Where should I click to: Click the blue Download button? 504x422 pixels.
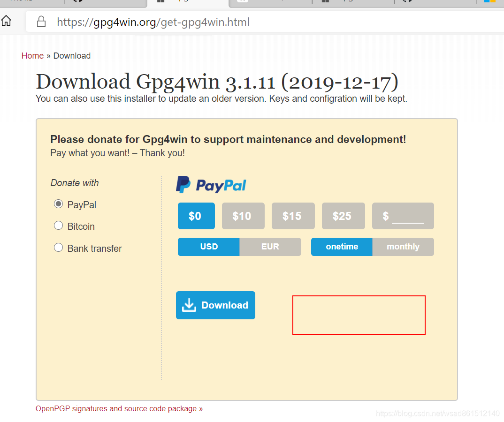215,305
